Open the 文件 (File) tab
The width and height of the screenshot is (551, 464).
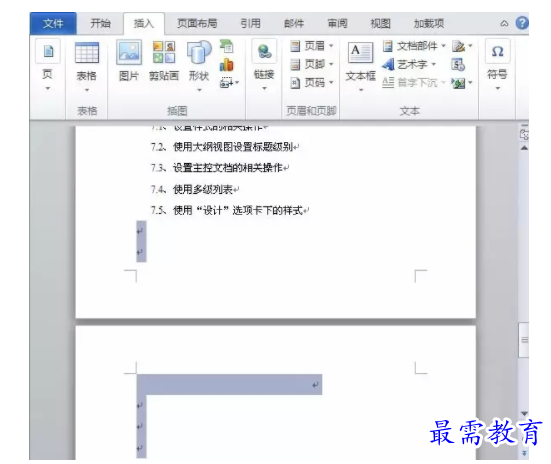(53, 24)
